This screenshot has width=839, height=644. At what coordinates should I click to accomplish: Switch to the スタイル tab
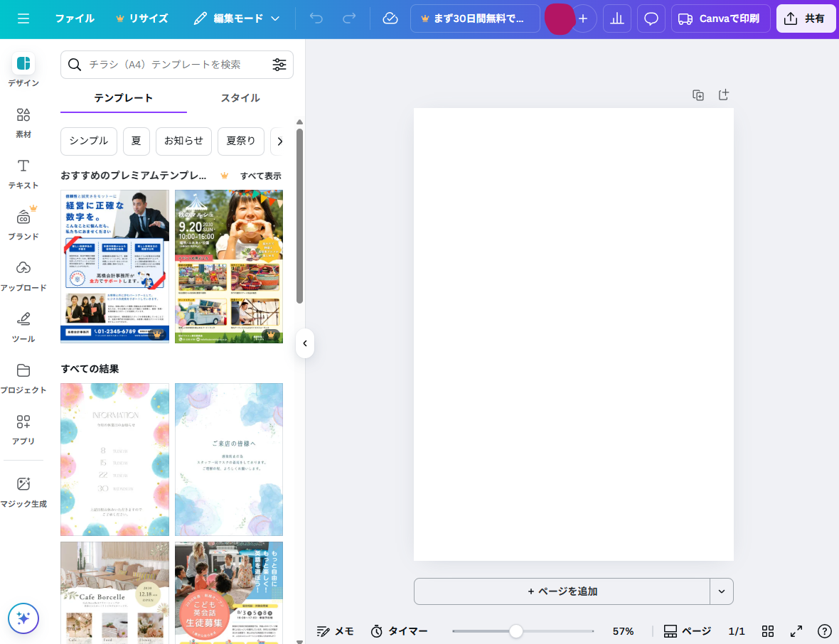coord(240,98)
